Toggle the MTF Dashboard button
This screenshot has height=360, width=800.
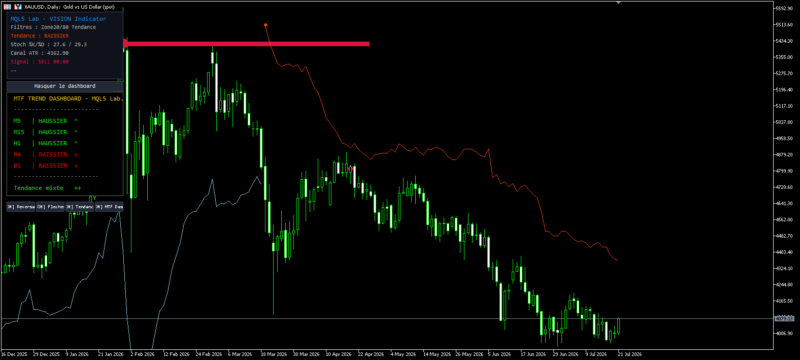click(x=109, y=207)
